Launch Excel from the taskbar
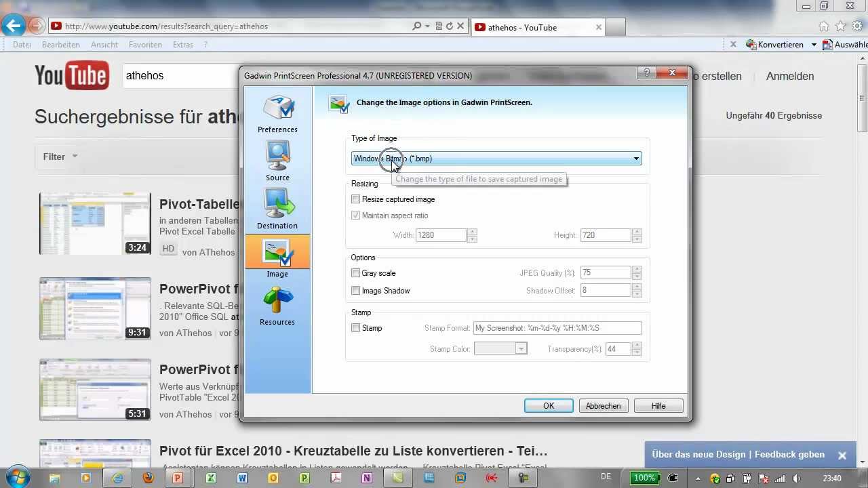This screenshot has width=868, height=488. coord(211,478)
